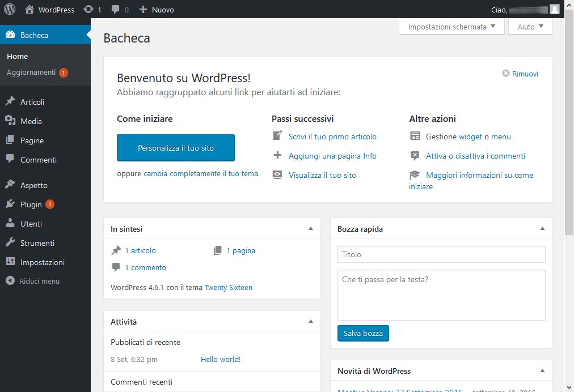Open the Aspetto menu item
The image size is (574, 392).
click(x=34, y=185)
